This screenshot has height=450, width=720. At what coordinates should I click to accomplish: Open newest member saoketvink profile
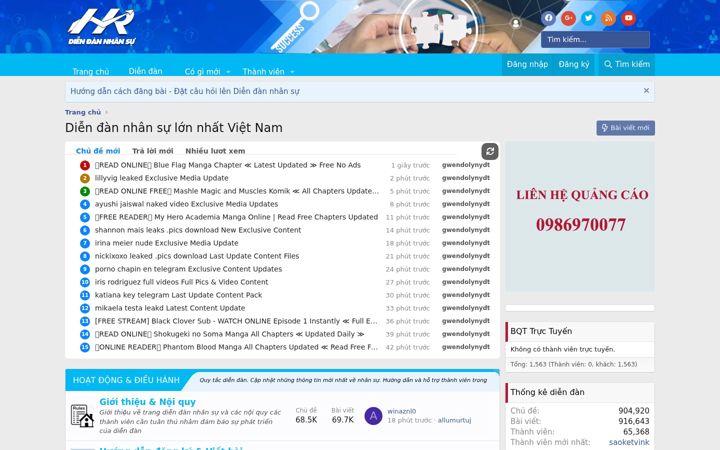pyautogui.click(x=629, y=442)
